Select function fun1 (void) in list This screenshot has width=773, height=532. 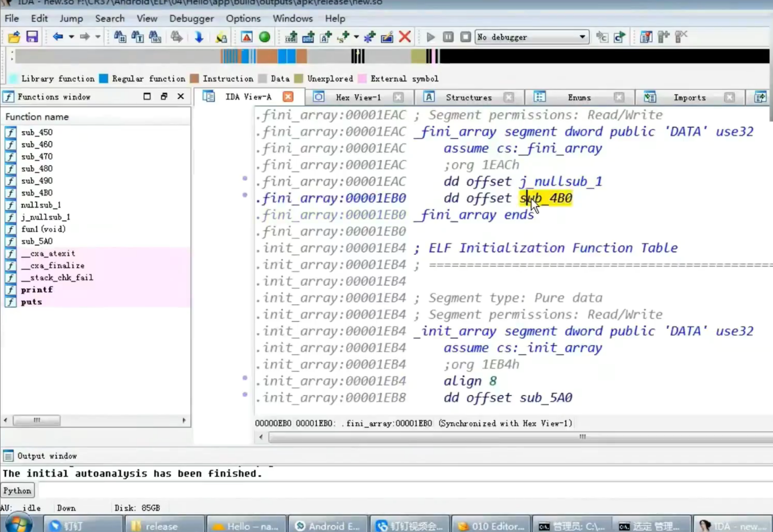click(x=43, y=229)
